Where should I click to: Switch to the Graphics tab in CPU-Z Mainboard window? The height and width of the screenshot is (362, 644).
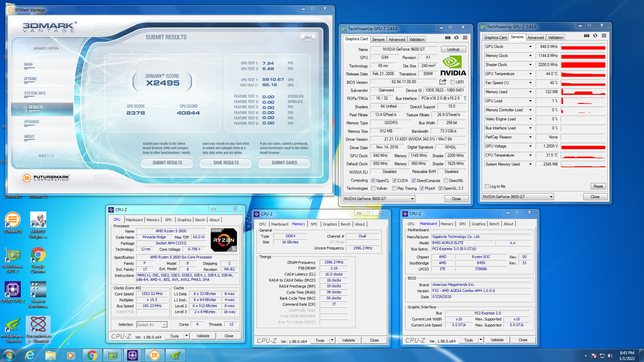[x=478, y=224]
